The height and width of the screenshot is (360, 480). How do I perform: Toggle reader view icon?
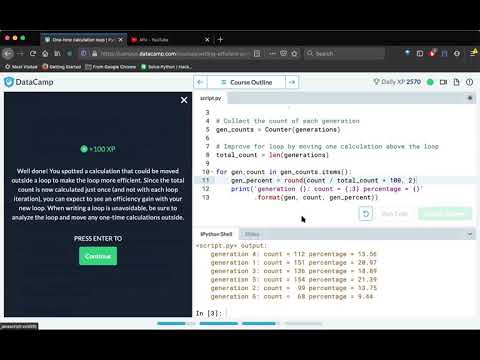(257, 53)
